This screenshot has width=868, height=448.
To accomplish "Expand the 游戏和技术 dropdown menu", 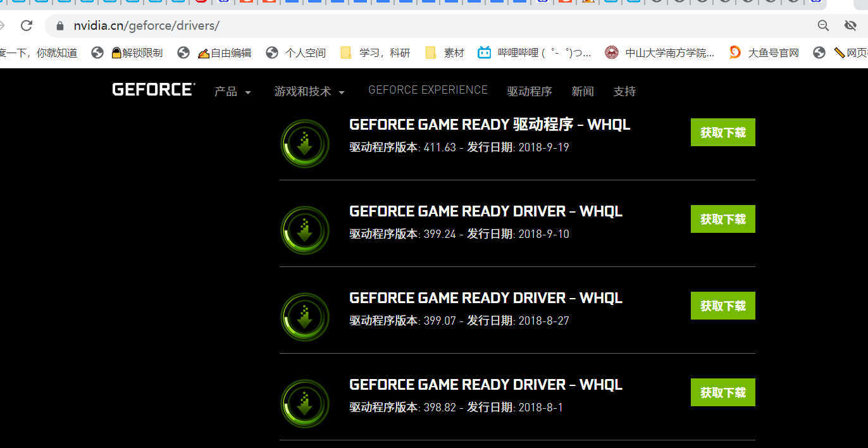I will click(309, 92).
